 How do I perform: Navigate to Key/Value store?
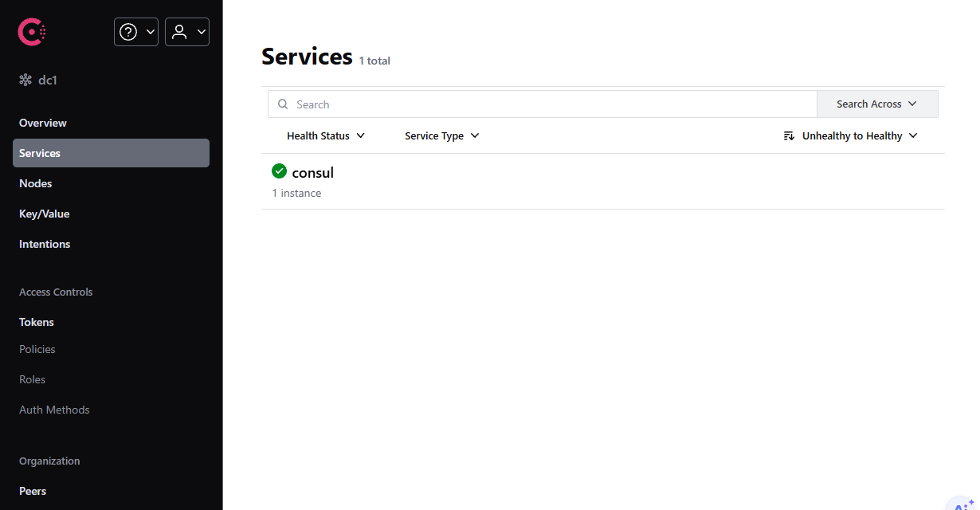tap(45, 214)
